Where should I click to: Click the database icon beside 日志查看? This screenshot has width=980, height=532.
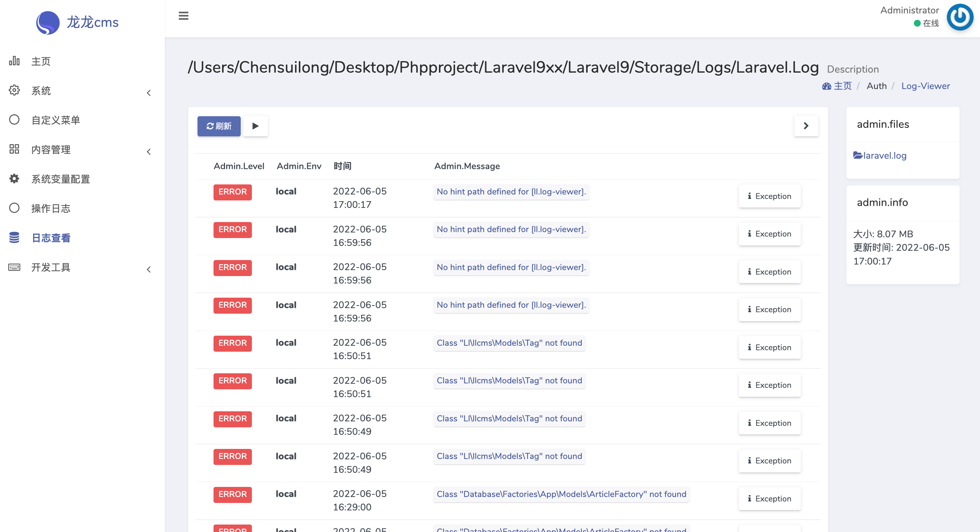click(x=14, y=238)
